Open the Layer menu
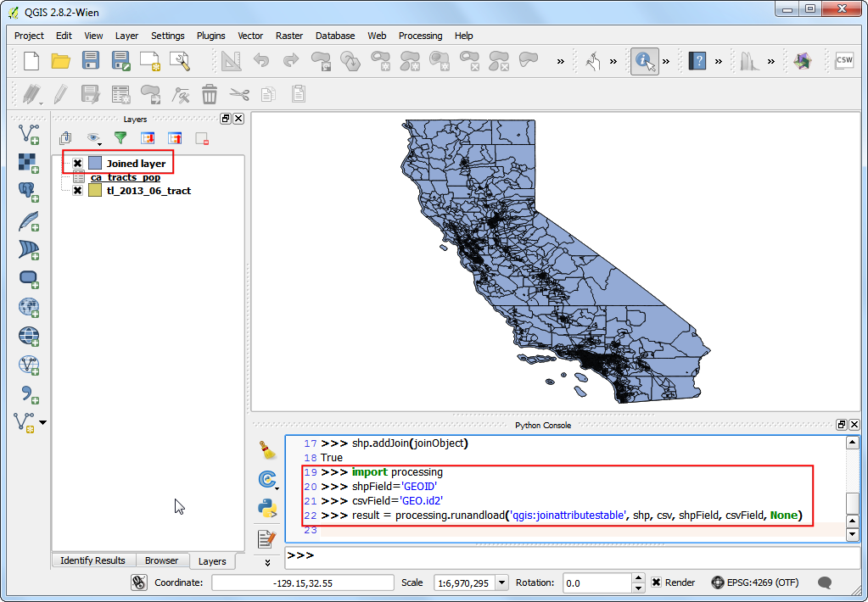Viewport: 868px width, 602px height. point(126,36)
